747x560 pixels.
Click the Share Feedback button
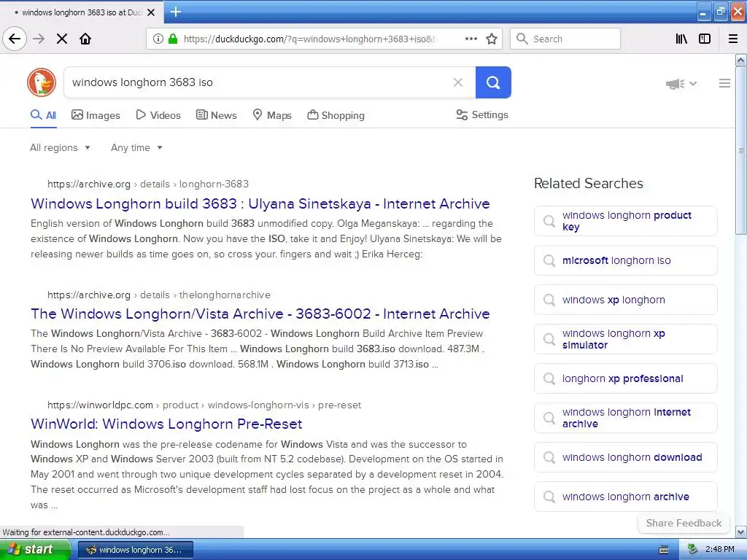tap(684, 523)
